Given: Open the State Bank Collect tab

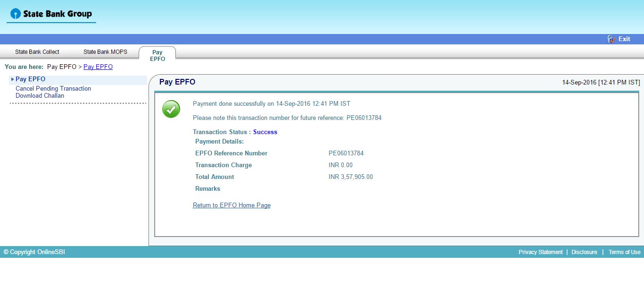Looking at the screenshot, I should 37,52.
